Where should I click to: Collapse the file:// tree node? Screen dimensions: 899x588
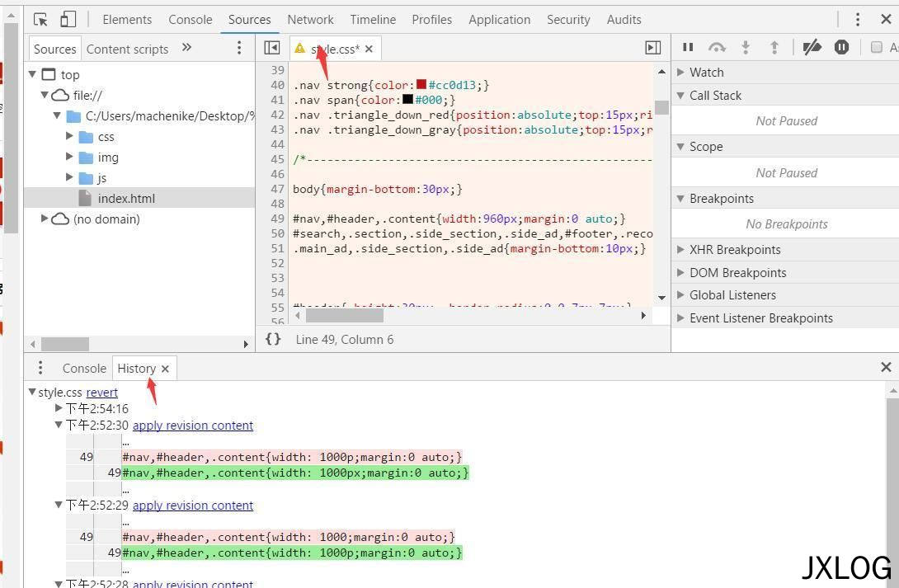(45, 95)
